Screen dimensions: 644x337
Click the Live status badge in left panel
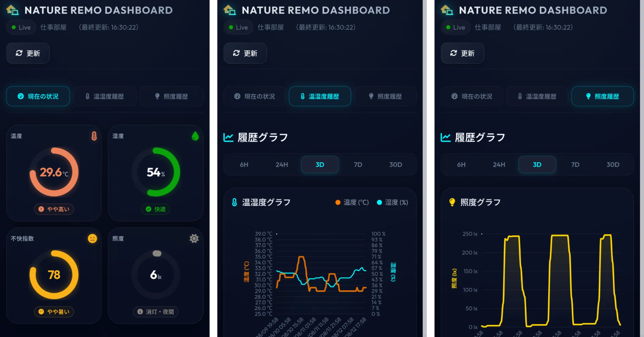click(x=21, y=27)
